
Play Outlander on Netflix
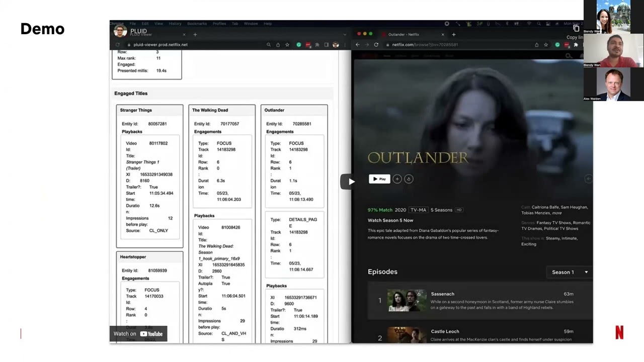379,179
